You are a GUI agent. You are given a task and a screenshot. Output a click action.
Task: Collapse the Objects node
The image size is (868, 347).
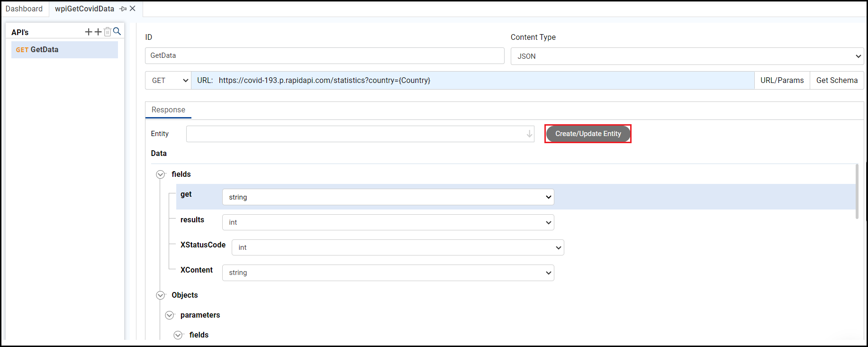tap(161, 295)
